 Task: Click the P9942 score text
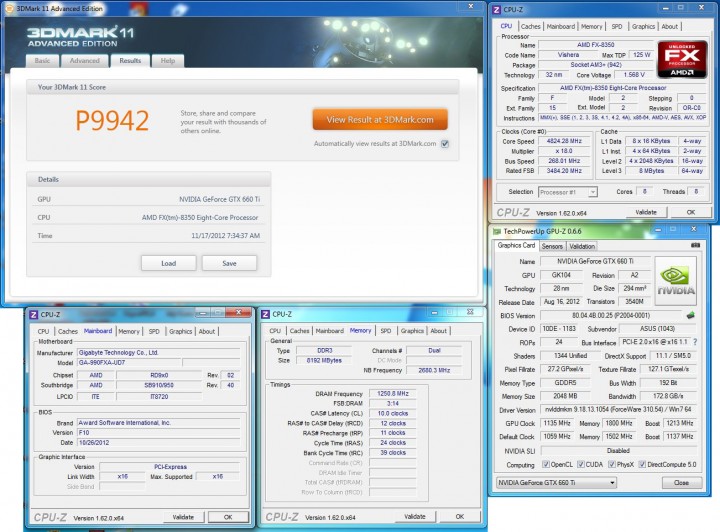112,121
